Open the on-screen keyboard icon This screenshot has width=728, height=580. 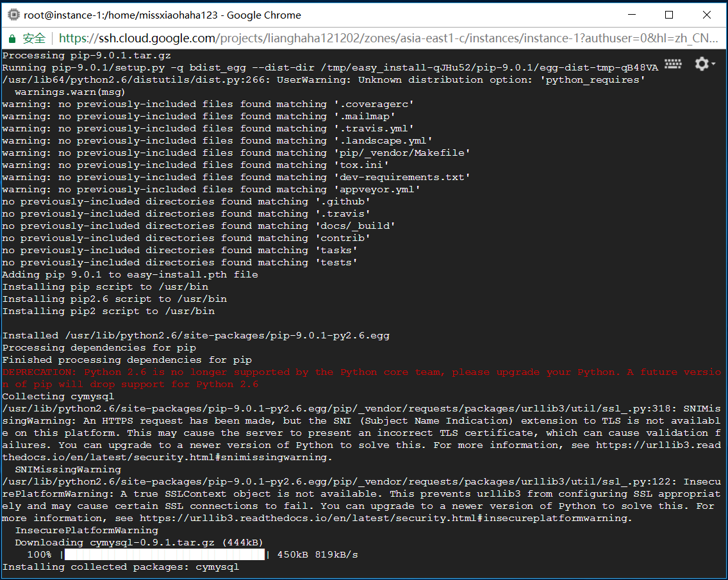673,63
